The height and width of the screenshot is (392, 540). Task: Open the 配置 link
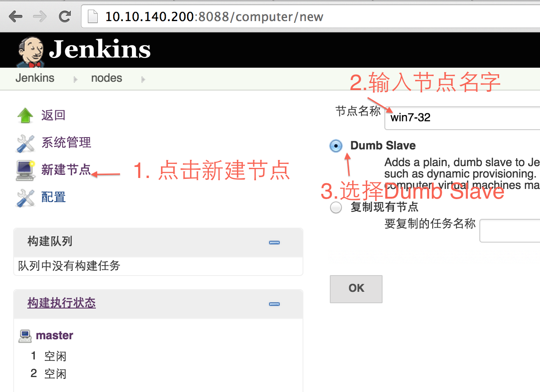tap(53, 197)
